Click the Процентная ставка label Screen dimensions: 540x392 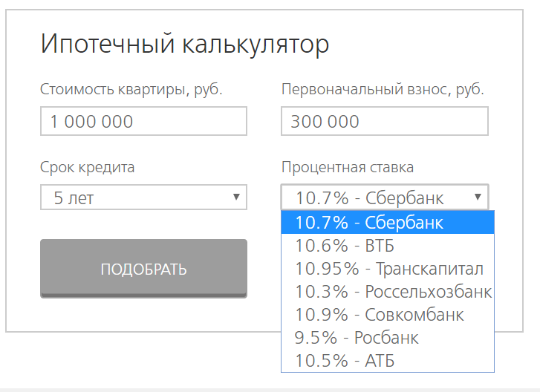(348, 167)
